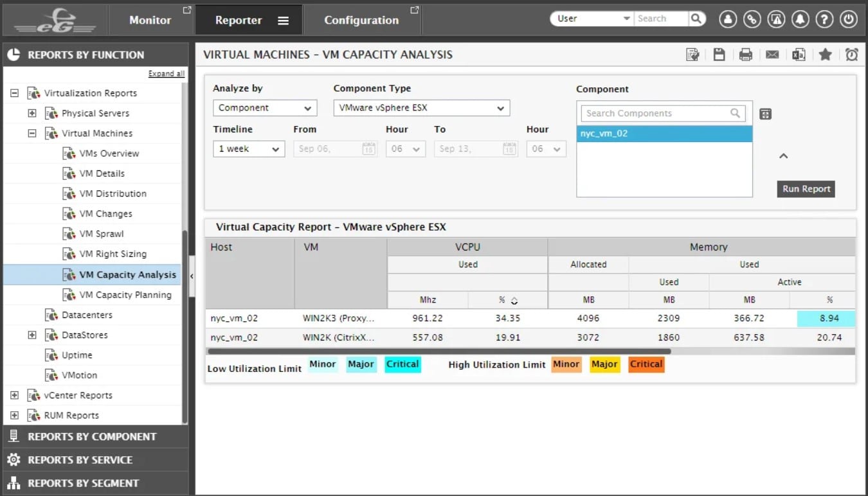The height and width of the screenshot is (496, 868).
Task: Switch to the Monitor tab
Action: click(150, 20)
